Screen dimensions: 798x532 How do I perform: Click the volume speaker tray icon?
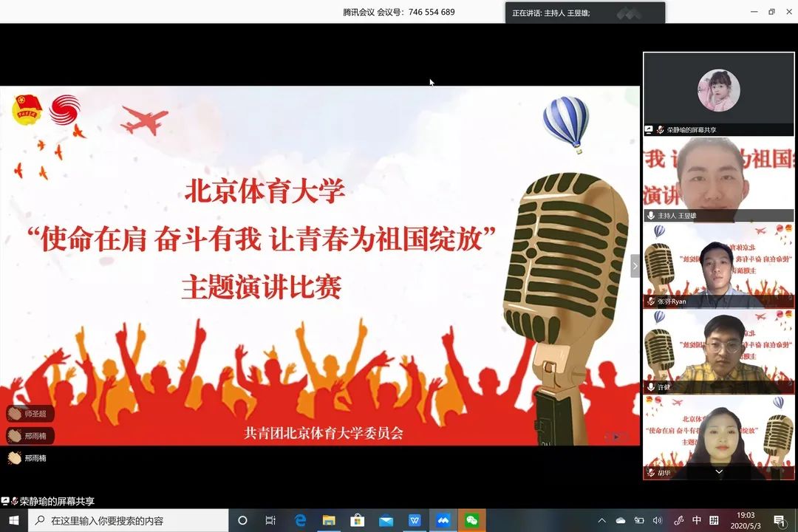[x=658, y=520]
